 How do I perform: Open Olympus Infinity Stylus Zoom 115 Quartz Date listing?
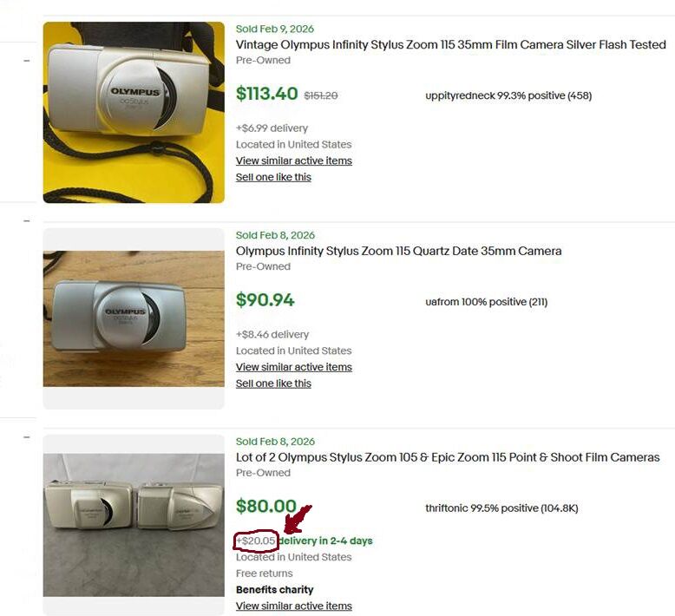click(x=398, y=251)
